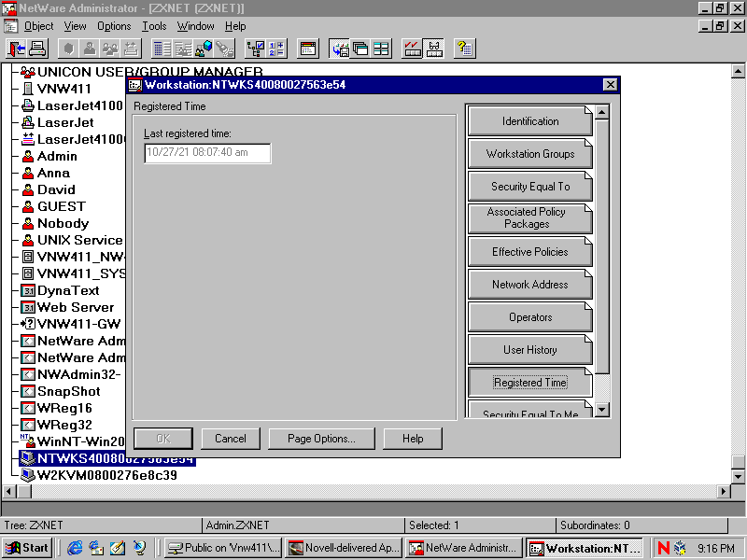The height and width of the screenshot is (560, 747).
Task: Show the Effective Policies page
Action: (530, 251)
